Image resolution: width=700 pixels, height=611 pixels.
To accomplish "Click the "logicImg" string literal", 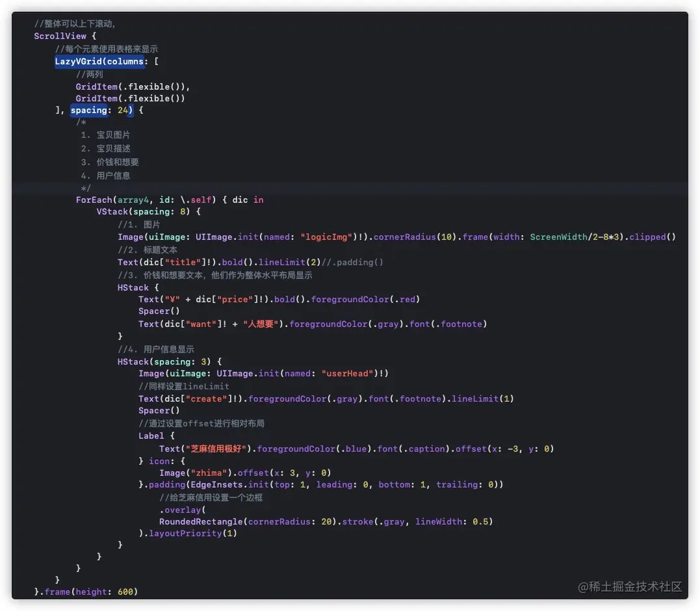I will [326, 237].
